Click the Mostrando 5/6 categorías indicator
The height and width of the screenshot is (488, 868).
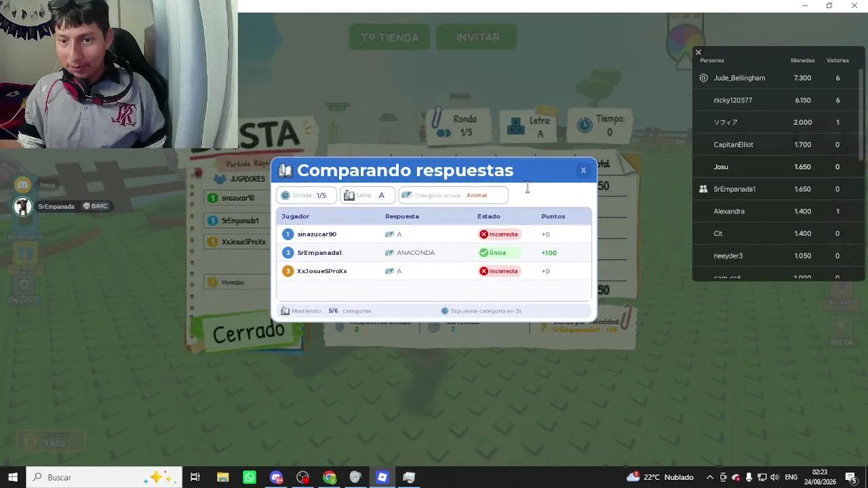[326, 310]
